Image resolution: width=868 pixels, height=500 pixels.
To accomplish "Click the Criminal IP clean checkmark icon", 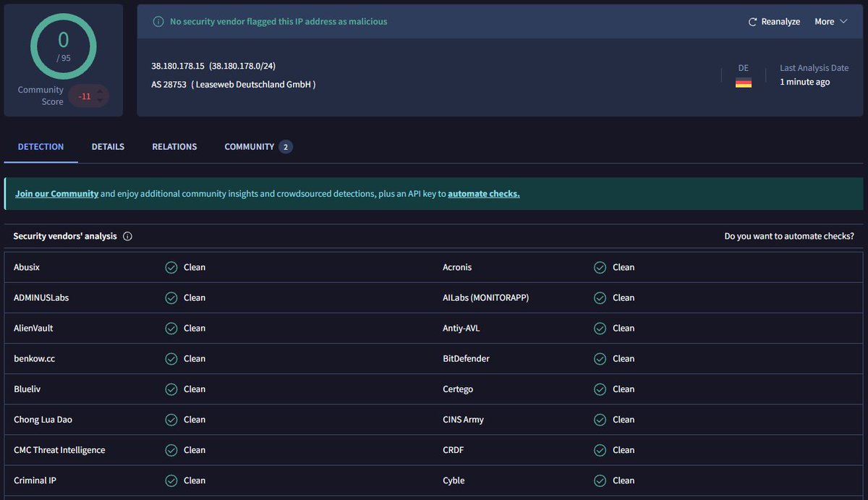I will (x=171, y=480).
